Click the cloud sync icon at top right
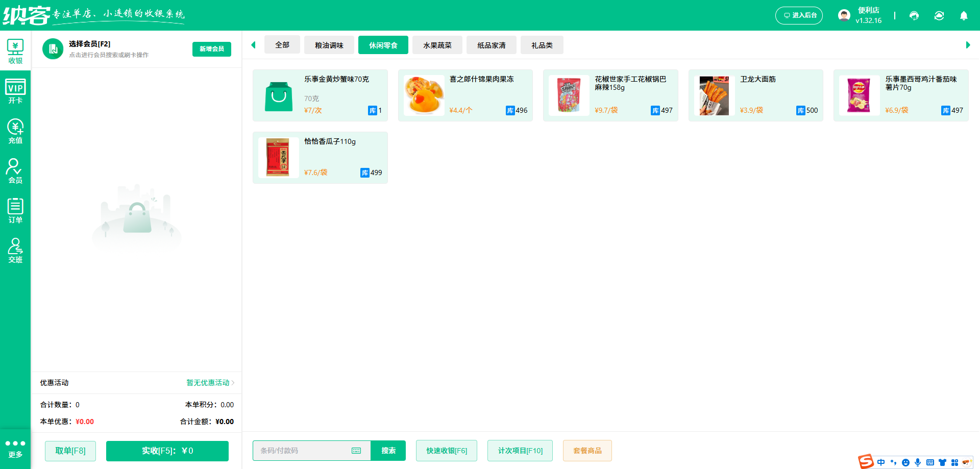The width and height of the screenshot is (980, 469). pyautogui.click(x=939, y=16)
